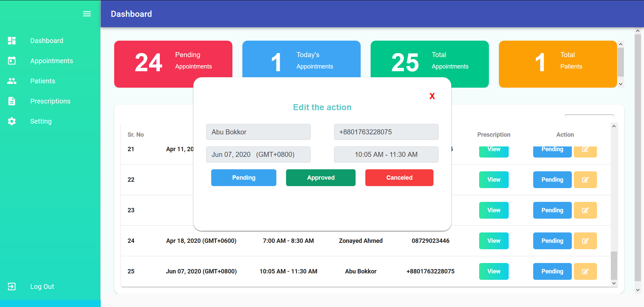Viewport: 644px width, 307px height.
Task: Close the Edit the action dialog
Action: coord(432,96)
